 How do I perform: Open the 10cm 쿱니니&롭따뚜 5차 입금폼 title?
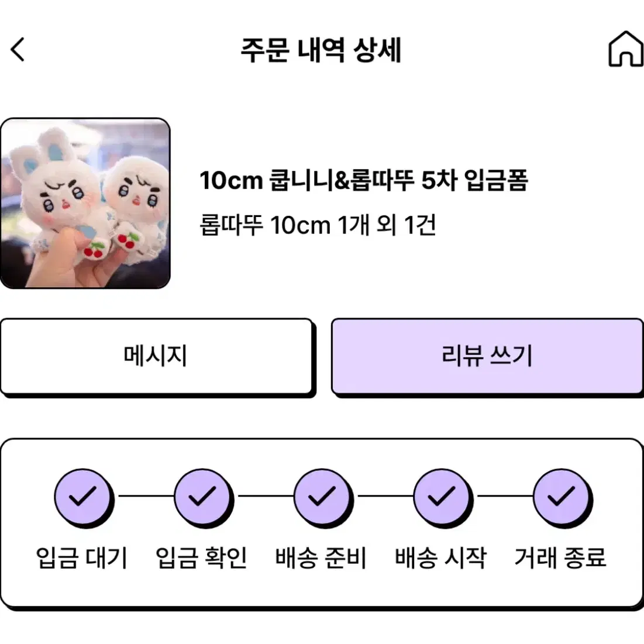coord(363,180)
